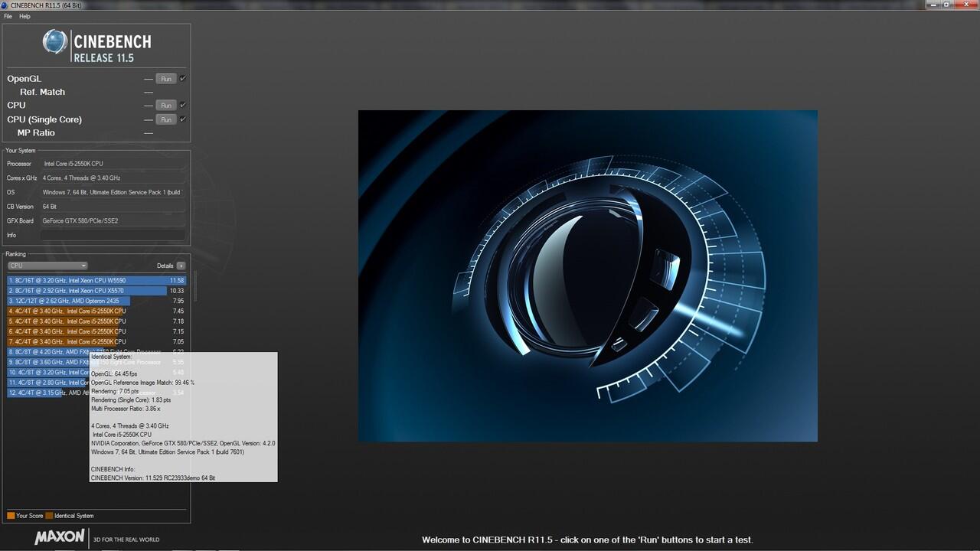Click OpenGL 64.45 fps line in tooltip
Screen dimensions: 980x551
(x=114, y=373)
